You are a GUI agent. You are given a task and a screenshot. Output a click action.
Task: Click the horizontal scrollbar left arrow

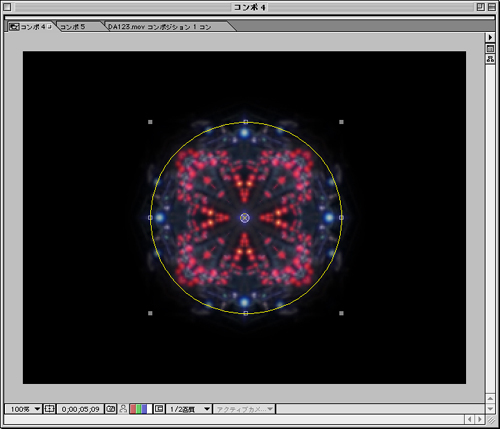tap(470, 420)
